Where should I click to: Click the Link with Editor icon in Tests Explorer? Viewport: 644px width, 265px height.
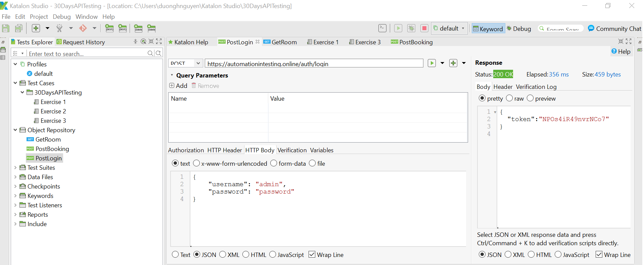coord(143,41)
